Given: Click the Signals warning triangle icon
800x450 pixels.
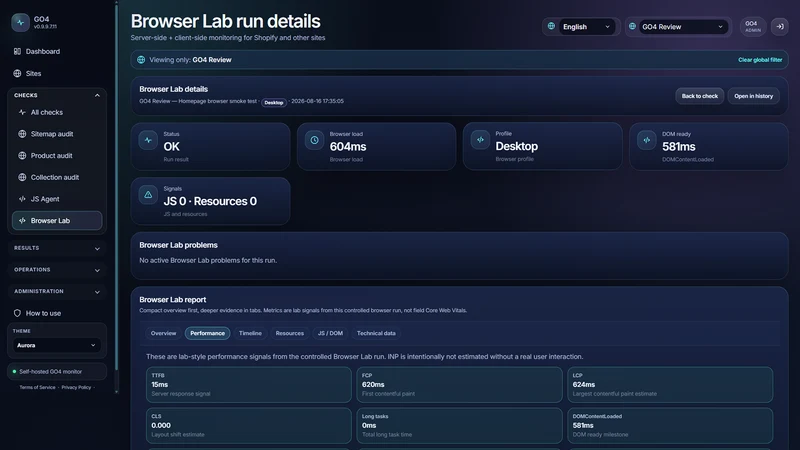Looking at the screenshot, I should point(148,195).
